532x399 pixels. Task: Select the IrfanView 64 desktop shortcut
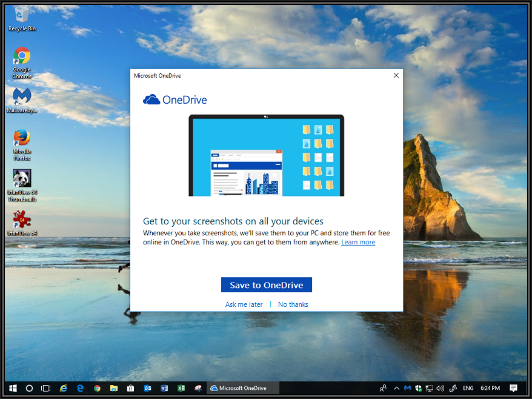coord(22,223)
